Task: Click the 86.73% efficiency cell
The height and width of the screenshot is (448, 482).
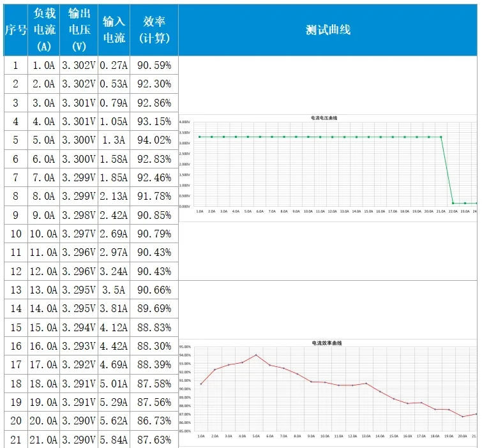Action: point(154,421)
